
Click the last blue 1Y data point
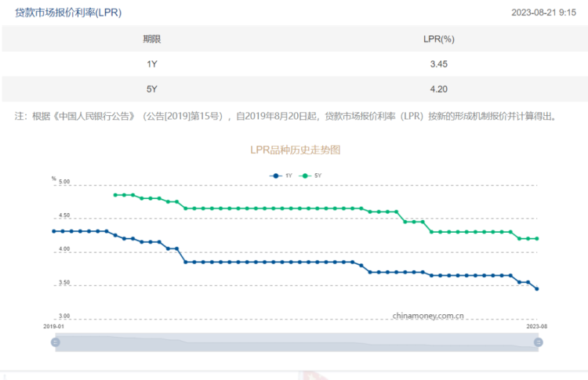537,289
